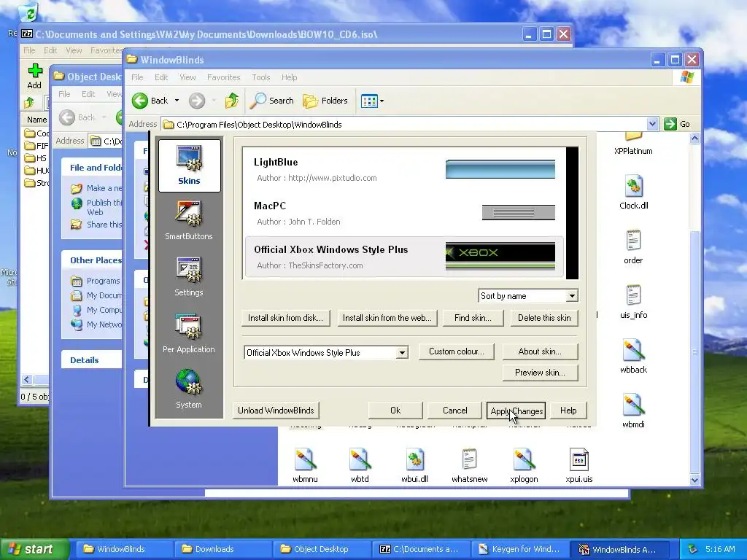747x560 pixels.
Task: Click the Preview skin button
Action: click(x=540, y=373)
